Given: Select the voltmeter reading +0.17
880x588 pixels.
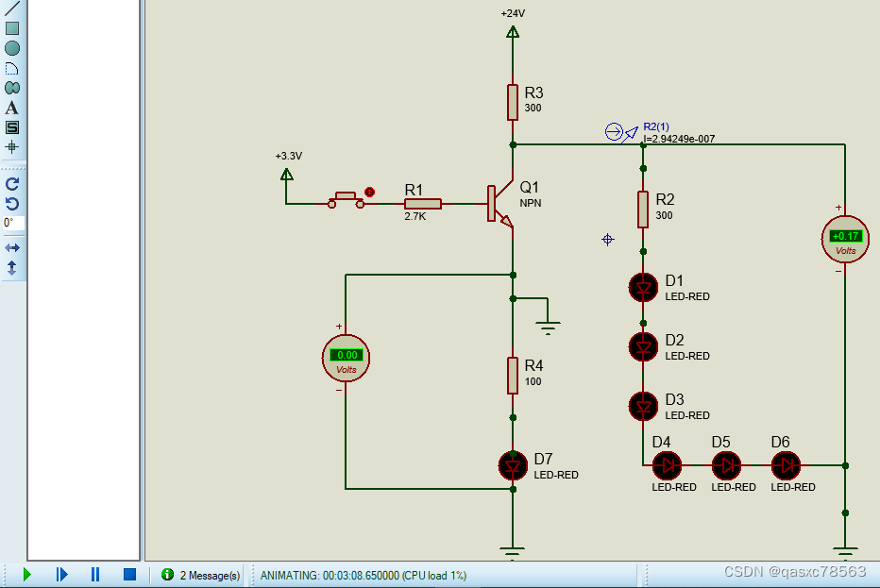Looking at the screenshot, I should pos(845,240).
